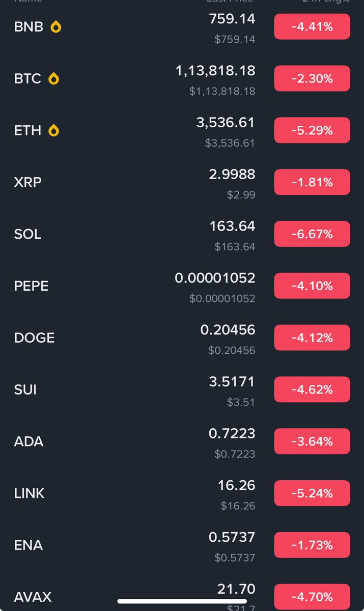364x611 pixels.
Task: Open SUI price 3.5171
Action: tap(232, 381)
